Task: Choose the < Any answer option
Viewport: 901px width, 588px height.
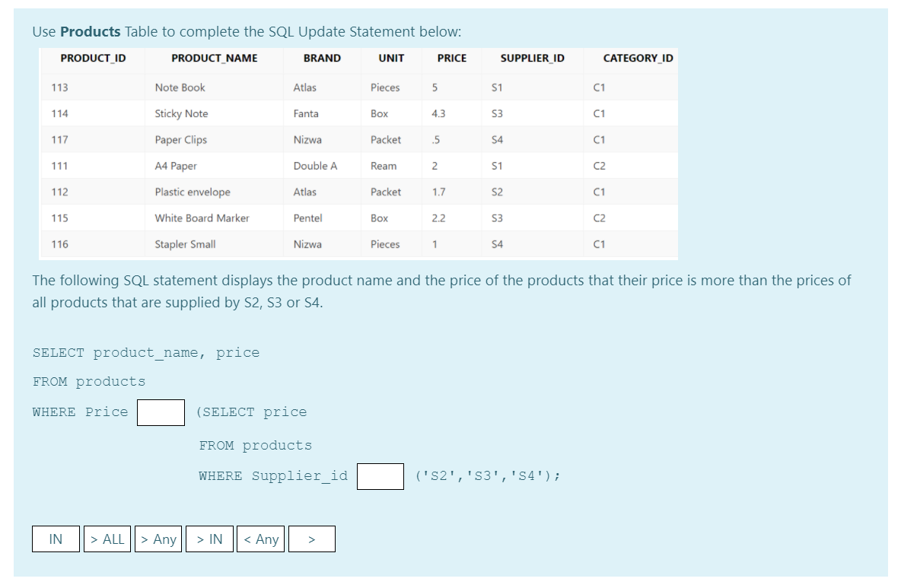Action: (260, 539)
